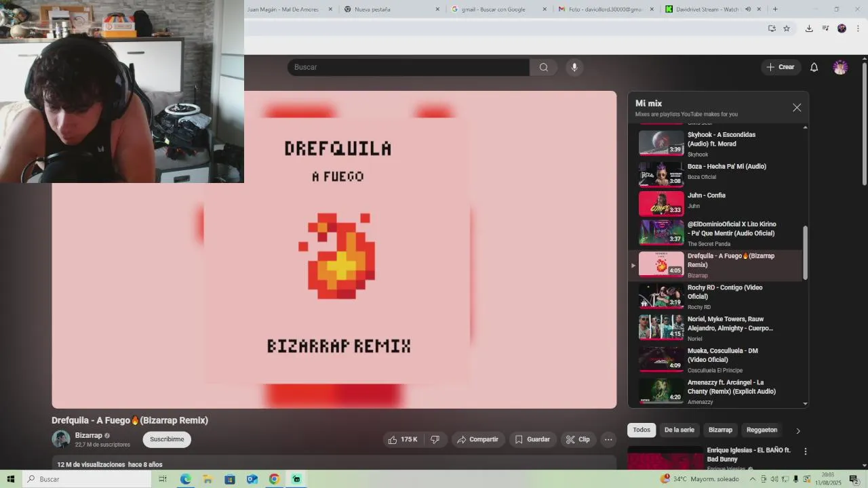Screen dimensions: 868x488
Task: Like the video with 175 K likes
Action: [x=403, y=439]
